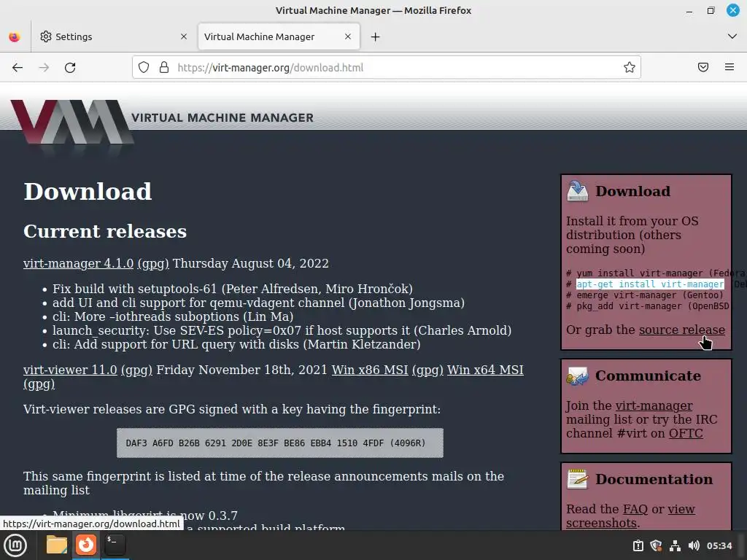
Task: Open the volume tray icon
Action: click(694, 545)
